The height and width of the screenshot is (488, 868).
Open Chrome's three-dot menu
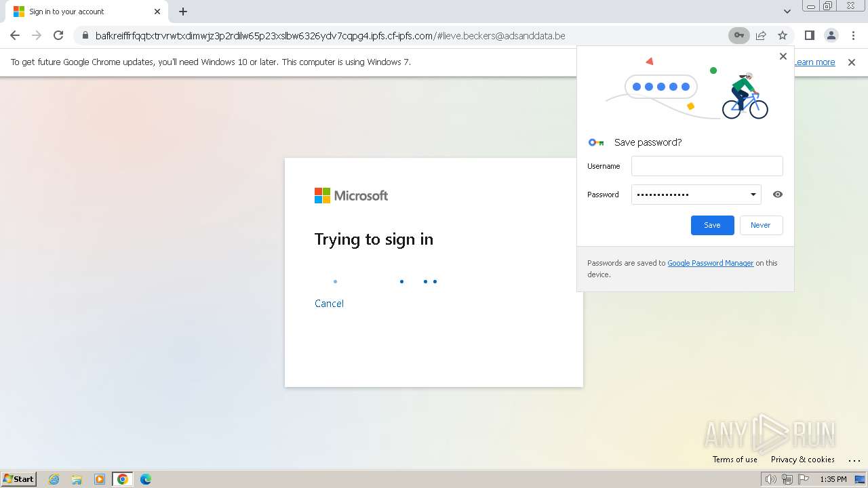pos(852,35)
